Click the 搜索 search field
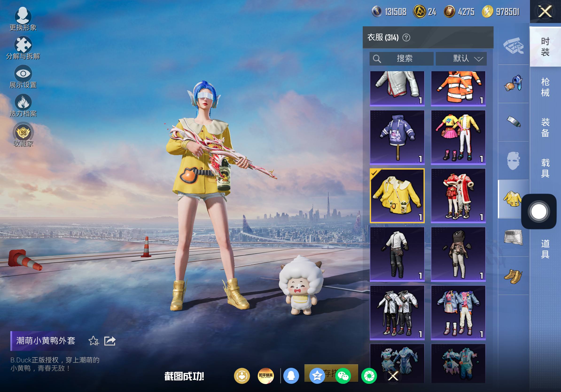This screenshot has width=561, height=392. click(x=401, y=59)
